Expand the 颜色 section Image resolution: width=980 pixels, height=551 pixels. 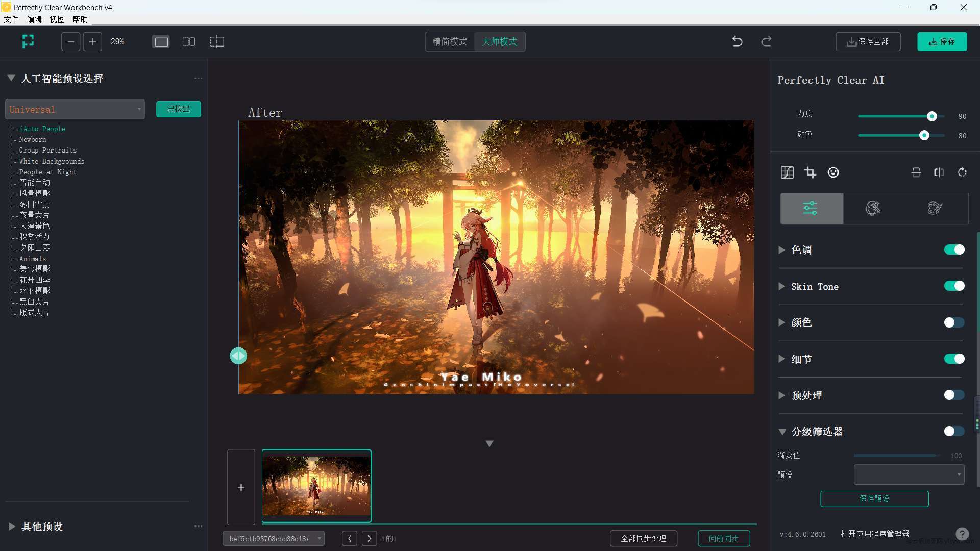click(781, 322)
